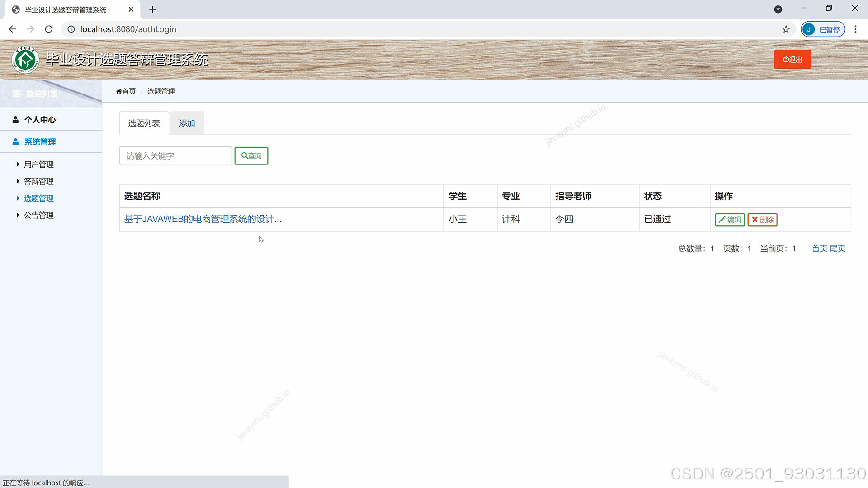Open 个人中心 in the sidebar
Image resolution: width=868 pixels, height=488 pixels.
pos(51,120)
